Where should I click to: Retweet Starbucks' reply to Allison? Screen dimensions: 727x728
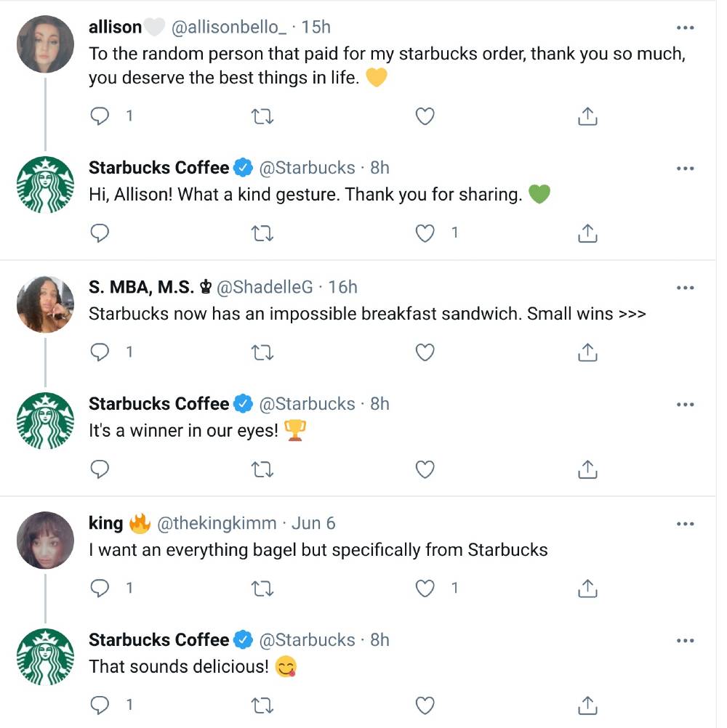(x=262, y=233)
